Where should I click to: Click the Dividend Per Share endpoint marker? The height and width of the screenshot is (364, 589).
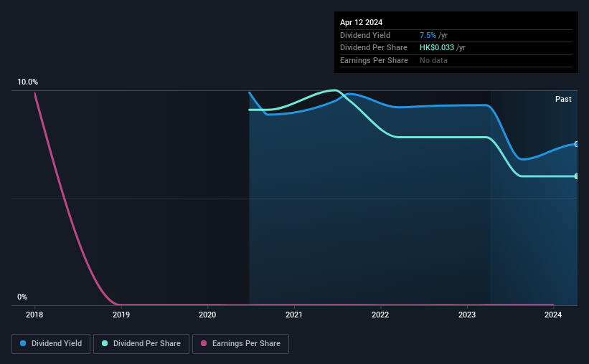pyautogui.click(x=576, y=176)
